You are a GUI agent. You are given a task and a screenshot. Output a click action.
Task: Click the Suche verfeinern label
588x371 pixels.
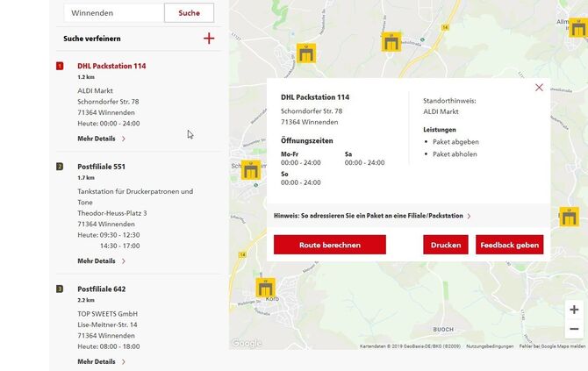pos(92,39)
